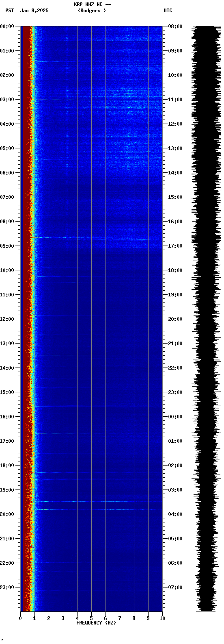The image size is (224, 644).
Task: Click the UTC time label '01:00'
Action: [x=175, y=441]
